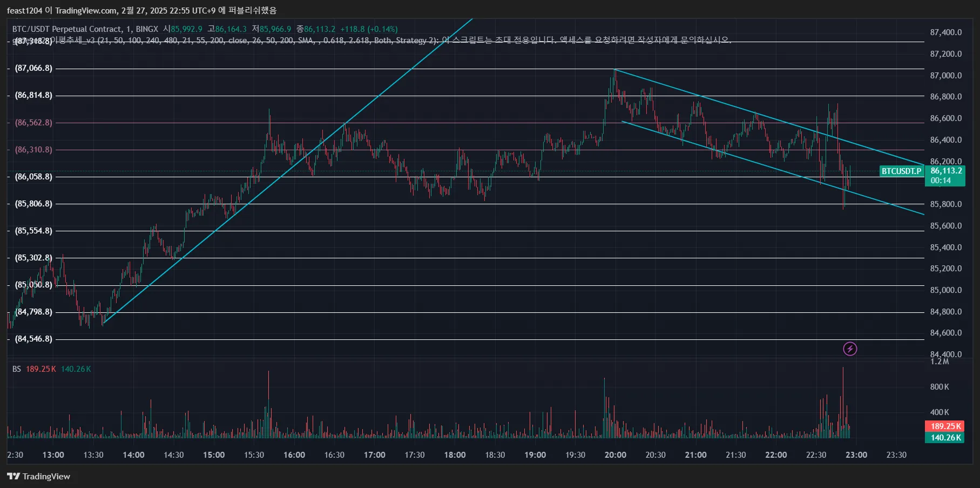This screenshot has height=488, width=980.
Task: Click the 21:00 time axis label
Action: (x=696, y=455)
